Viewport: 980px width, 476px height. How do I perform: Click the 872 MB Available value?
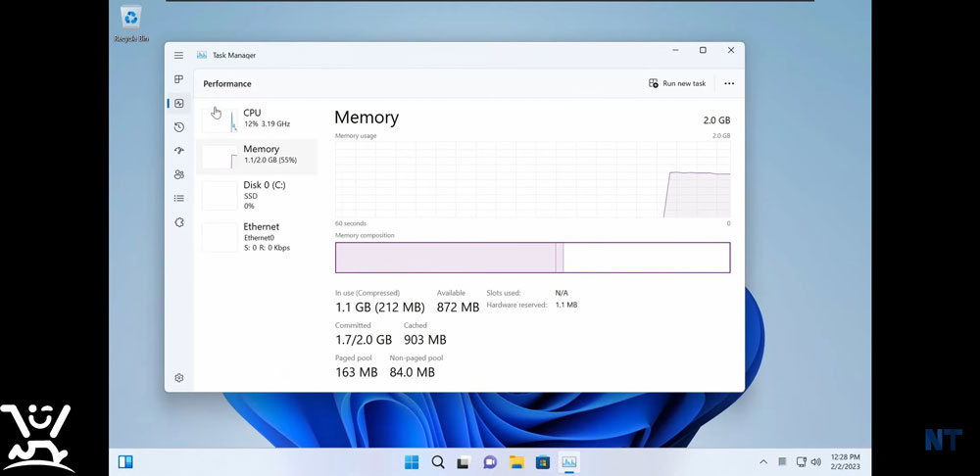(x=458, y=308)
